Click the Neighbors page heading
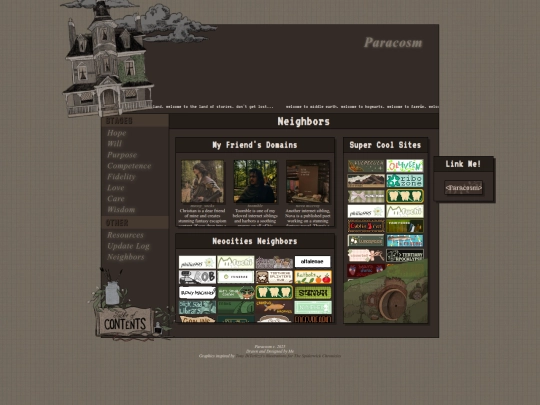 [x=303, y=121]
